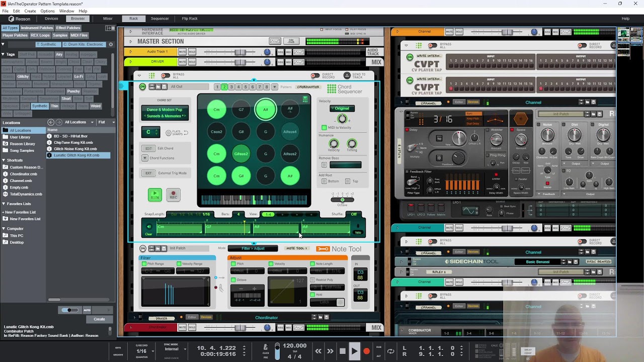Viewport: 644px width, 362px height.
Task: Switch to Devices tab in left panel
Action: [51, 19]
